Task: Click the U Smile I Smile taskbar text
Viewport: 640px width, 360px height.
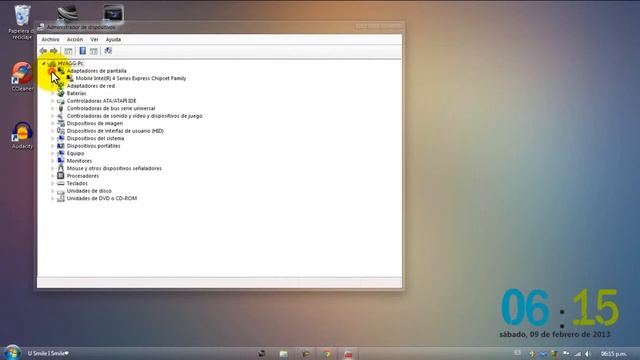Action: pos(48,353)
